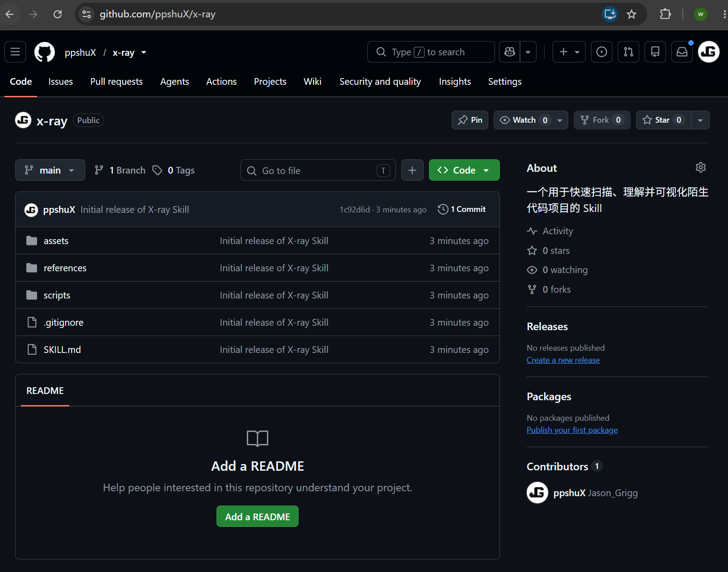The image size is (728, 572).
Task: Open the Insights tab
Action: point(455,82)
